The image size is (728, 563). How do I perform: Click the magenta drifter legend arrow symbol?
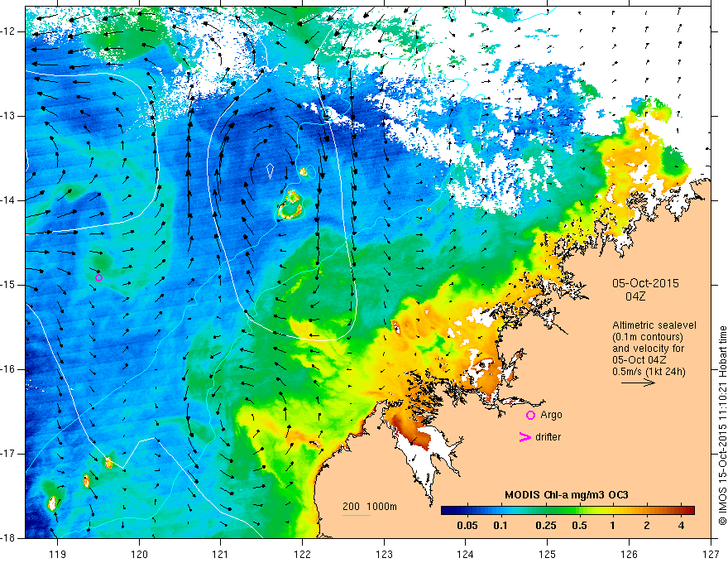[524, 437]
